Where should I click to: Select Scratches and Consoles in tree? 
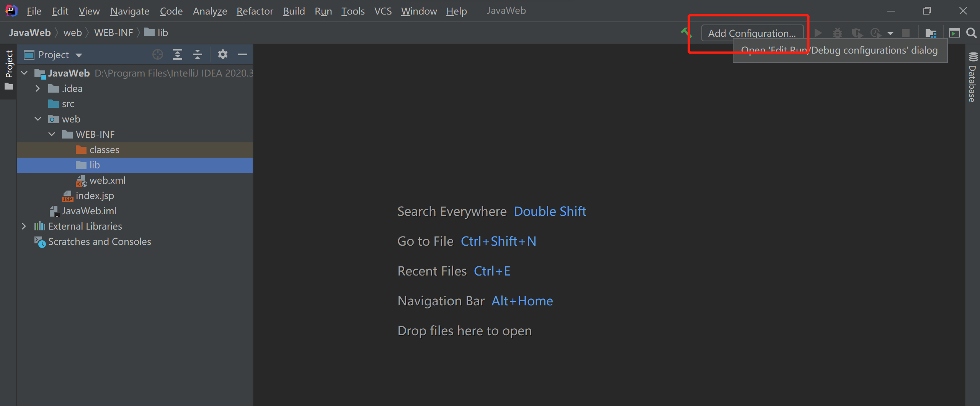pyautogui.click(x=135, y=241)
